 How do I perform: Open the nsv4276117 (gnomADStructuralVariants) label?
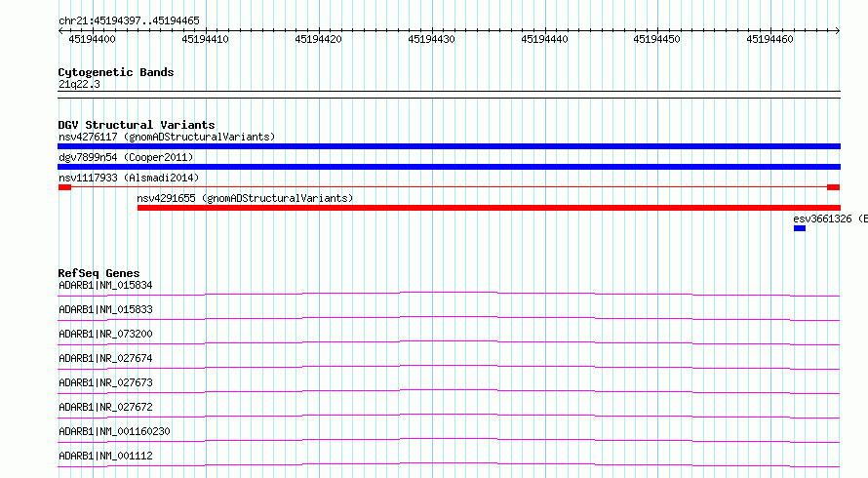(x=167, y=137)
